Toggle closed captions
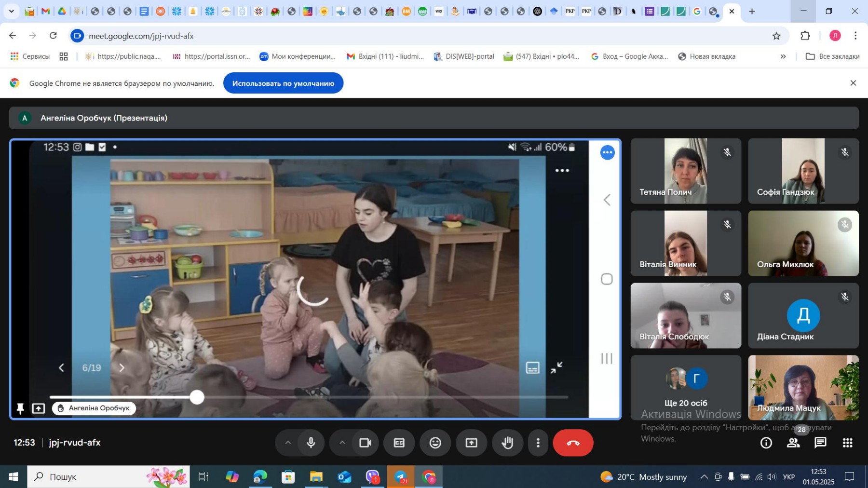 point(399,443)
